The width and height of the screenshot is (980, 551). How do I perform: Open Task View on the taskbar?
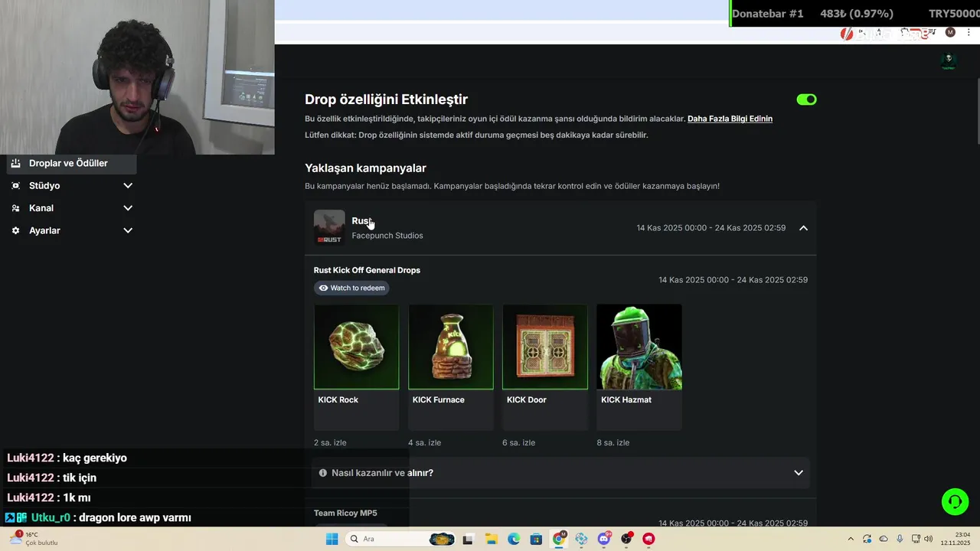click(468, 539)
